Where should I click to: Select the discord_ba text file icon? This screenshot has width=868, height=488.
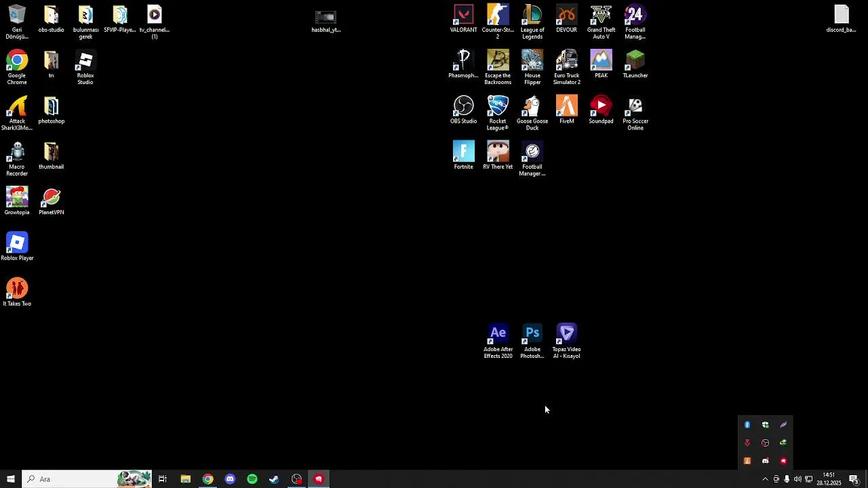(842, 19)
